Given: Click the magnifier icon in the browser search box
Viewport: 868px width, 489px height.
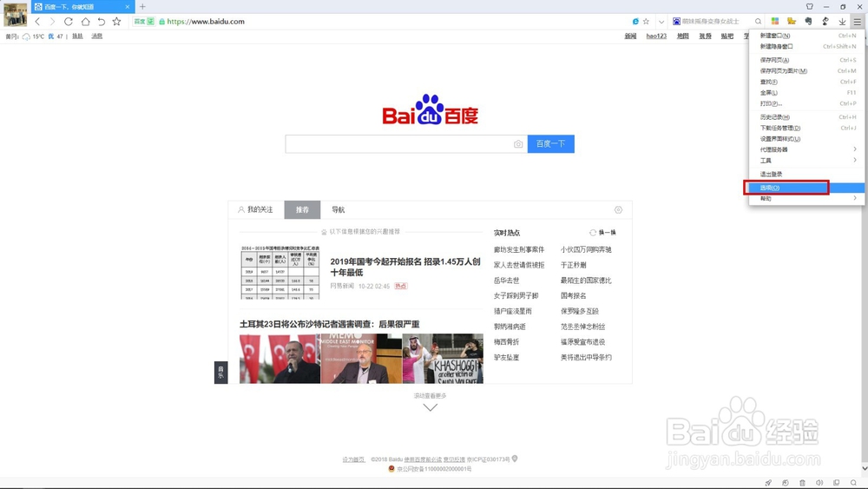Looking at the screenshot, I should click(759, 22).
